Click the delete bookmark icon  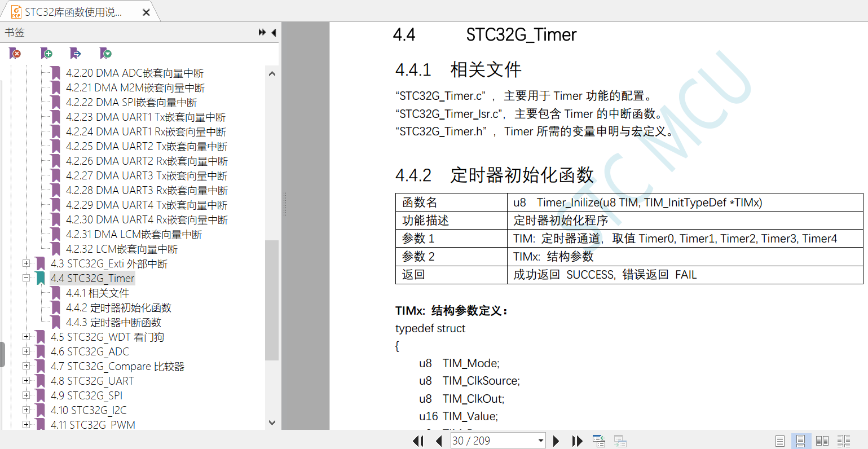(15, 54)
